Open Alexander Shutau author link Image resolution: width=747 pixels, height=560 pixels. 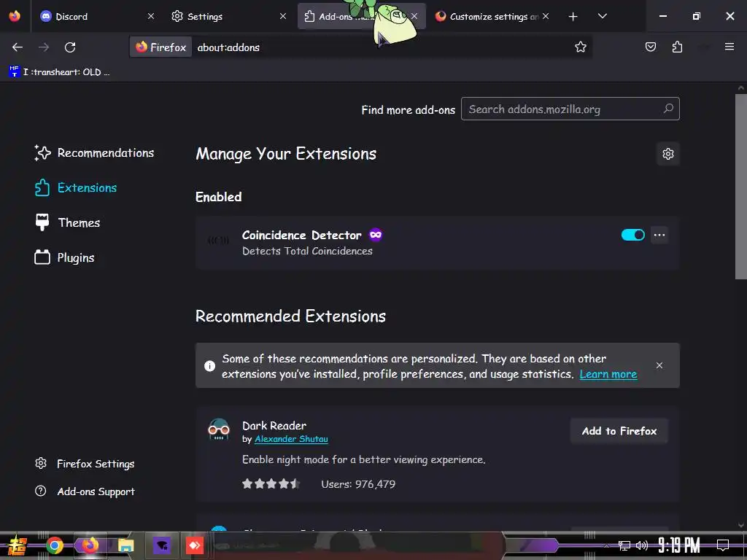[x=291, y=439]
